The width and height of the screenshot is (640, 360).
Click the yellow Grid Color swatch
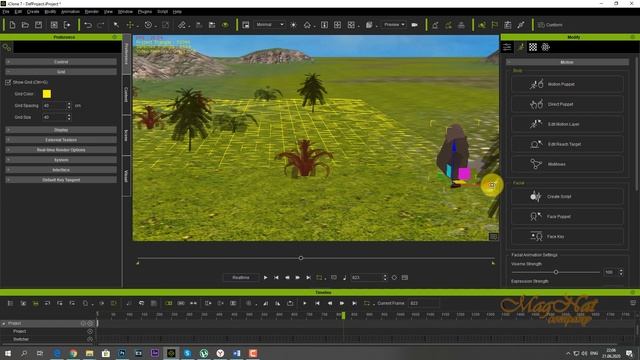47,94
